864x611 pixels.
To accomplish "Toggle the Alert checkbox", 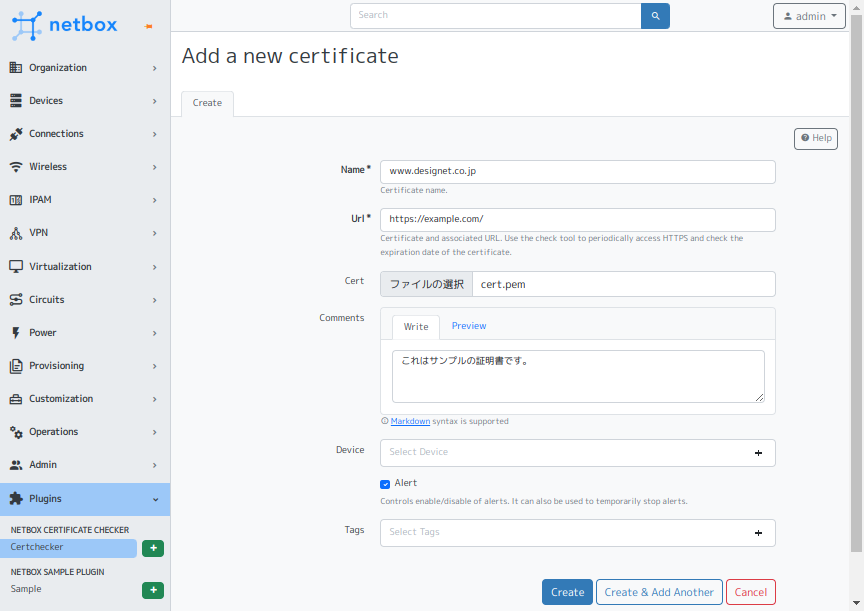I will [x=385, y=484].
